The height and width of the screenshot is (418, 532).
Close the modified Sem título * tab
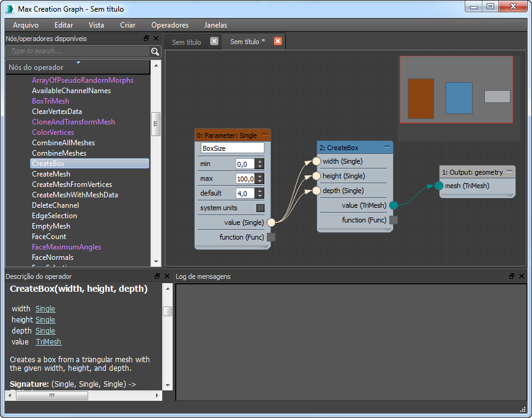pos(278,41)
